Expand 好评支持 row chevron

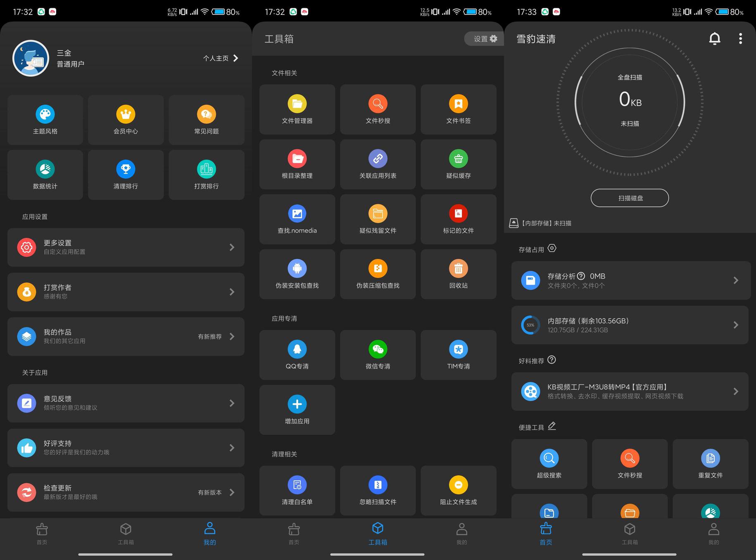click(232, 448)
